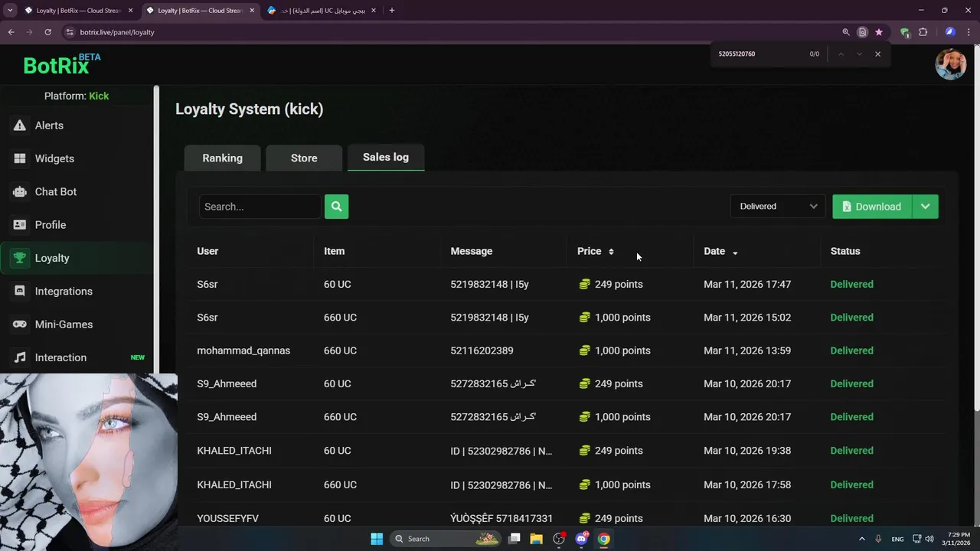Go back in browser history
Screen dimensions: 980x551
pyautogui.click(x=11, y=32)
